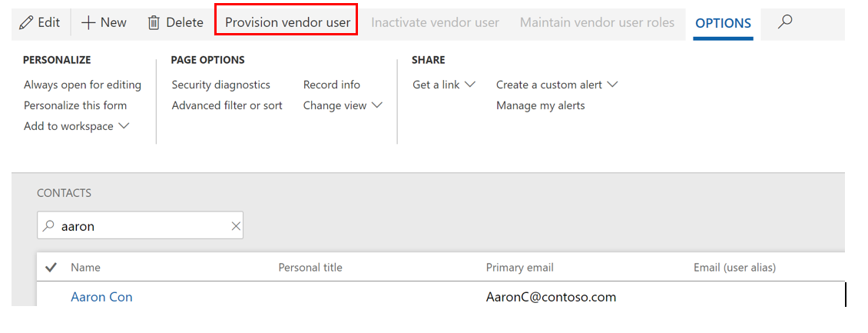Clear the contacts filter with X icon
This screenshot has height=333, width=868.
pyautogui.click(x=236, y=227)
